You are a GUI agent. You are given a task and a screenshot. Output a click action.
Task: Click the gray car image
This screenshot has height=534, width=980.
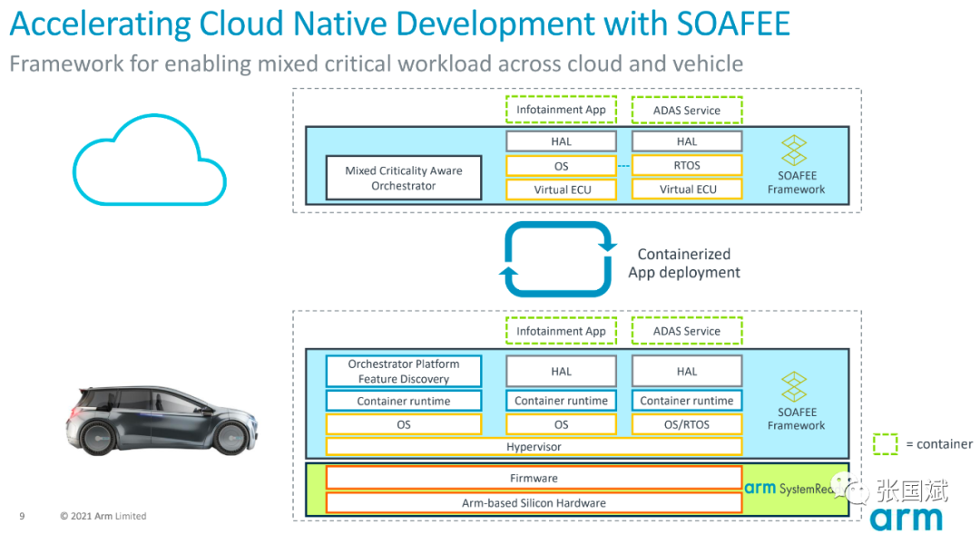[162, 421]
